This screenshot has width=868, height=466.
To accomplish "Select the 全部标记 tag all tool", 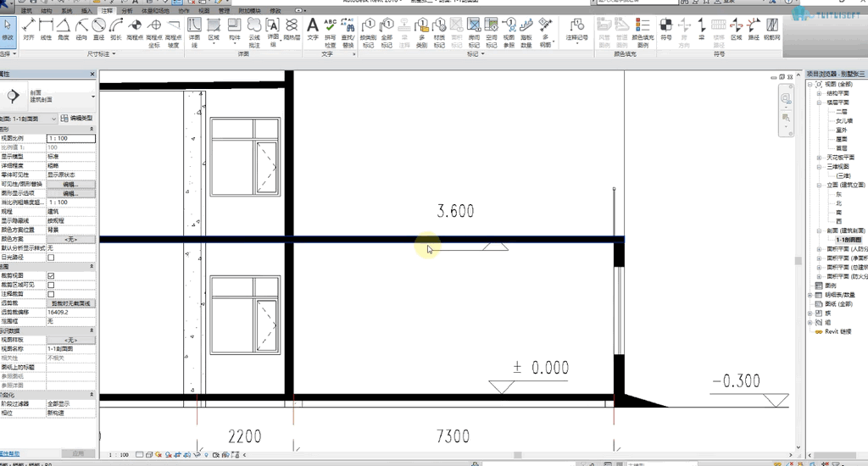I will point(387,33).
